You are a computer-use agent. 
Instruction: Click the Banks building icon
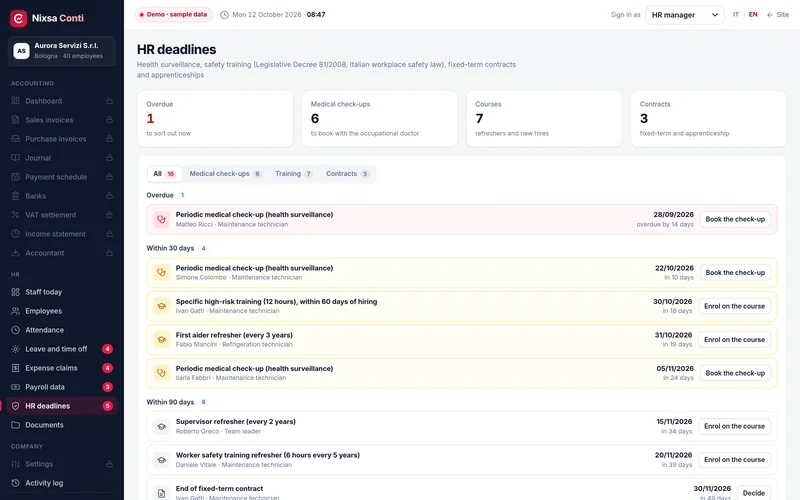15,196
